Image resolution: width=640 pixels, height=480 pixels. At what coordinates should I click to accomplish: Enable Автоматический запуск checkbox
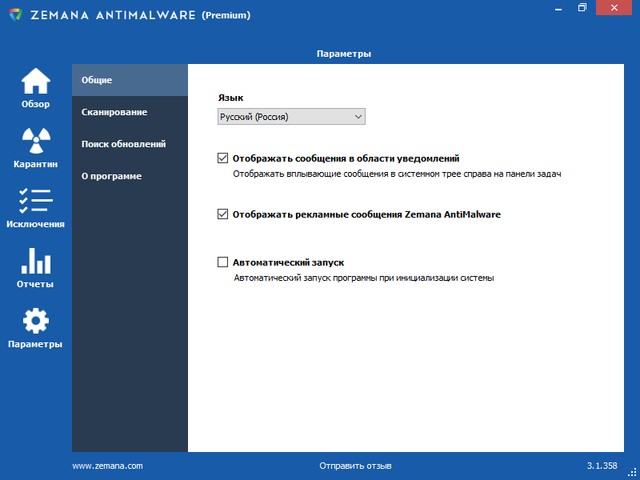click(x=223, y=262)
